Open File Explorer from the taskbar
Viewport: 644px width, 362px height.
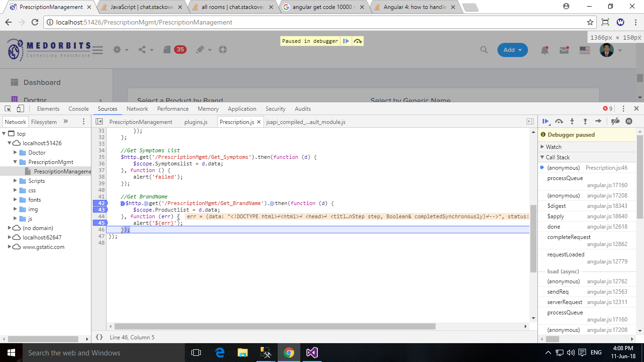pyautogui.click(x=242, y=353)
